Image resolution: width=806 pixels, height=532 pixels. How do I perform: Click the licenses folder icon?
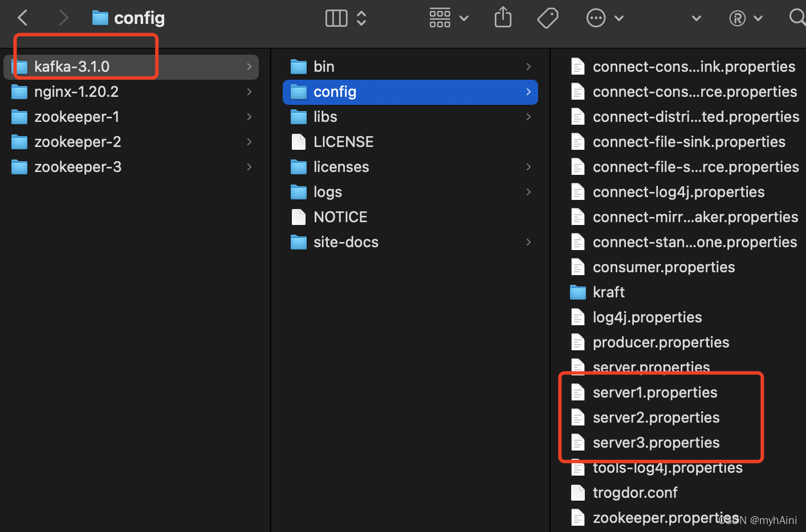point(299,167)
